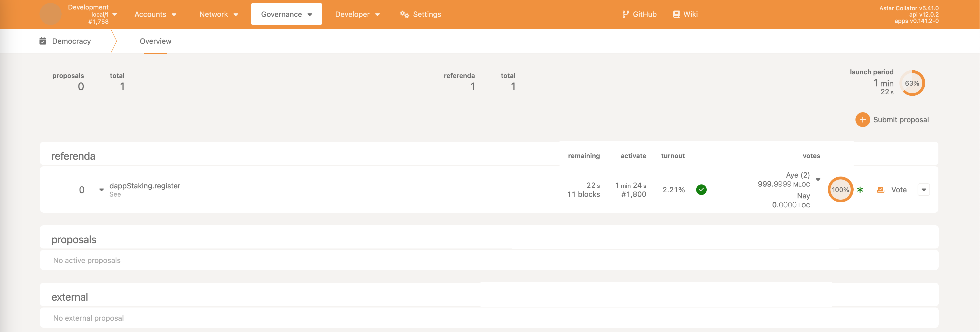Click the Vote button

click(x=898, y=190)
